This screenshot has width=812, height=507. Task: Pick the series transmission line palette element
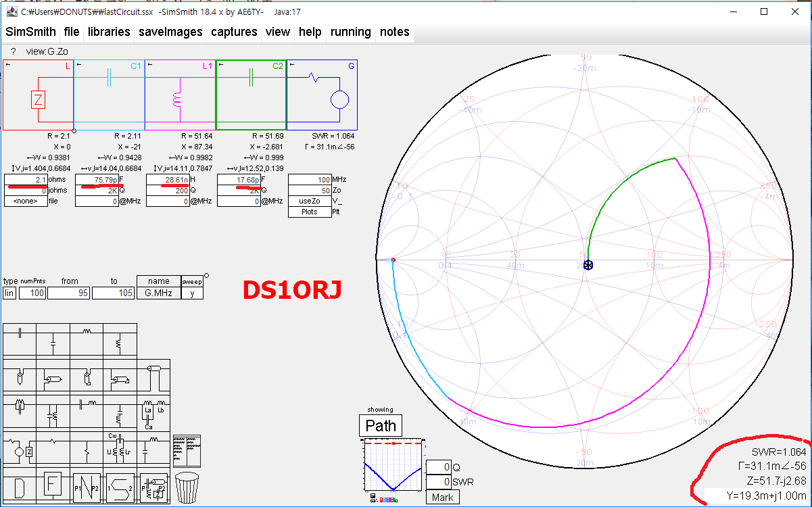tap(153, 375)
